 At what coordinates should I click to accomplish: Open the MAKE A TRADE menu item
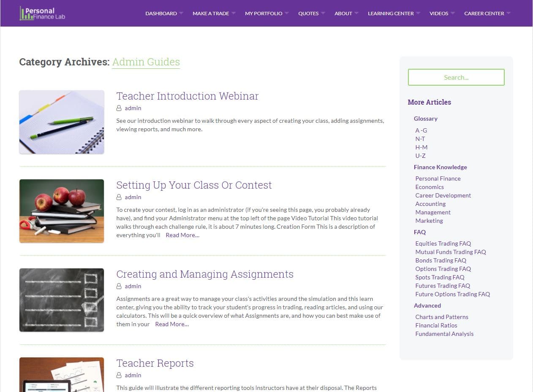211,14
